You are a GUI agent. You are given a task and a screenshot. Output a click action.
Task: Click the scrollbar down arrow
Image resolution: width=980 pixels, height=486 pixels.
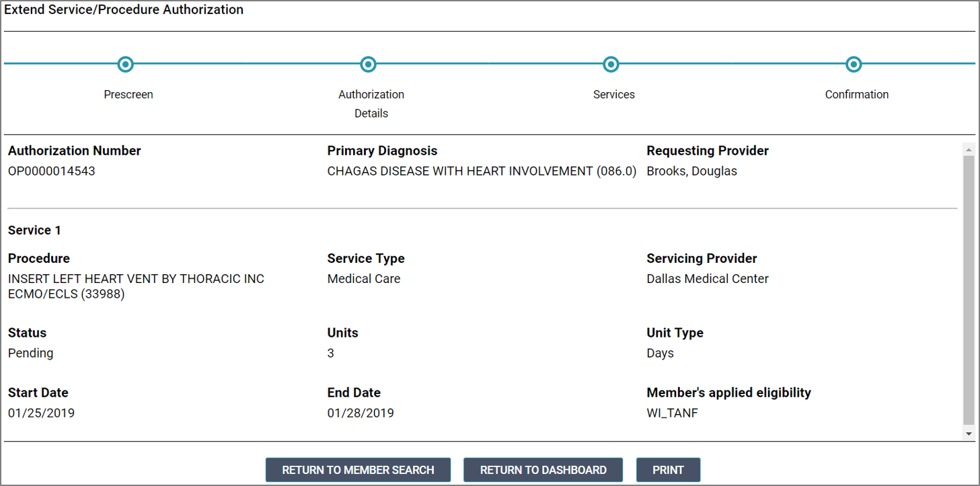coord(969,434)
